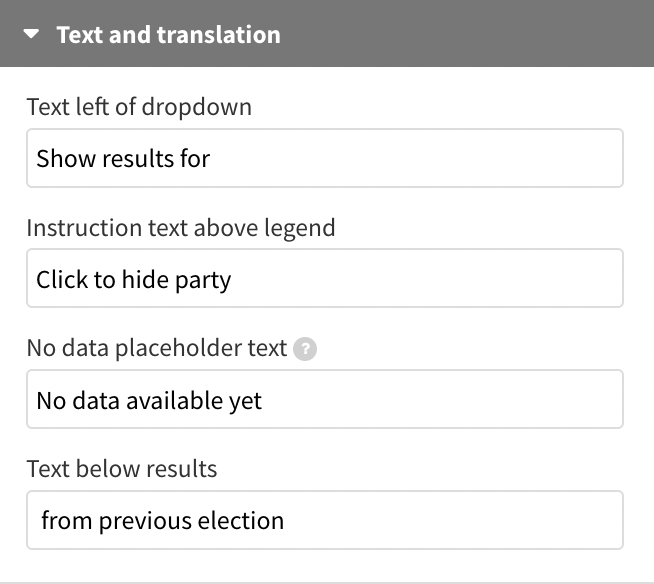Click the word 'Show' in the dropdown text field
Viewport: 654px width, 584px height.
pyautogui.click(x=66, y=159)
